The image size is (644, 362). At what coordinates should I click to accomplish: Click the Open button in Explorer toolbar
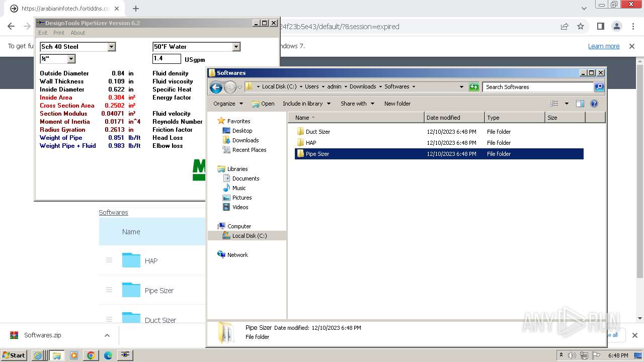[x=263, y=104]
